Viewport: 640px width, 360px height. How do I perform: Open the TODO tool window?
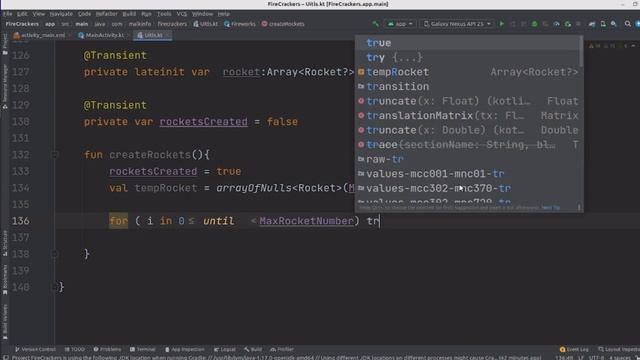(x=75, y=349)
